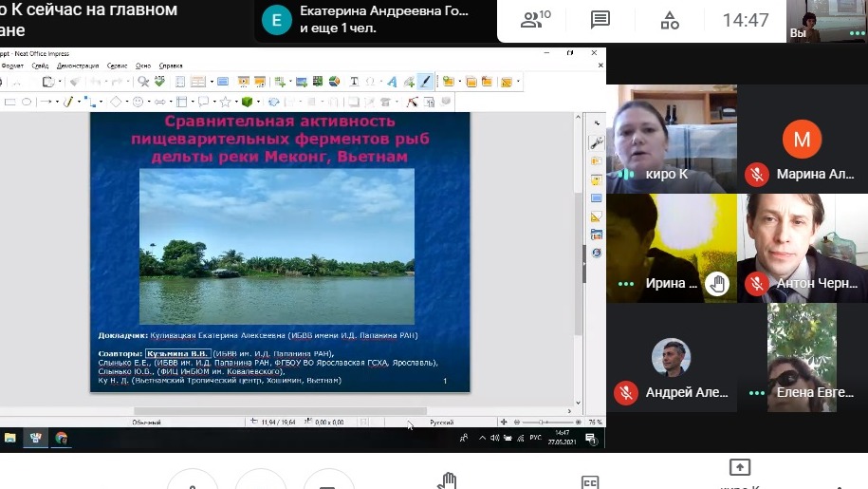Viewport: 868px width, 489px height.
Task: Run the ABC spelling check tool
Action: pyautogui.click(x=160, y=82)
